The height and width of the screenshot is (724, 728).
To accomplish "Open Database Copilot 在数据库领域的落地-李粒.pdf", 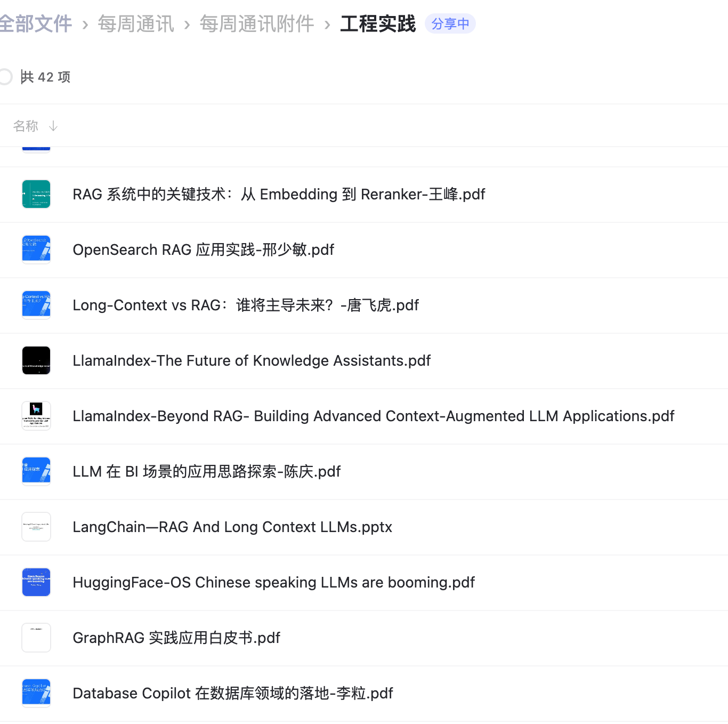I will 233,693.
